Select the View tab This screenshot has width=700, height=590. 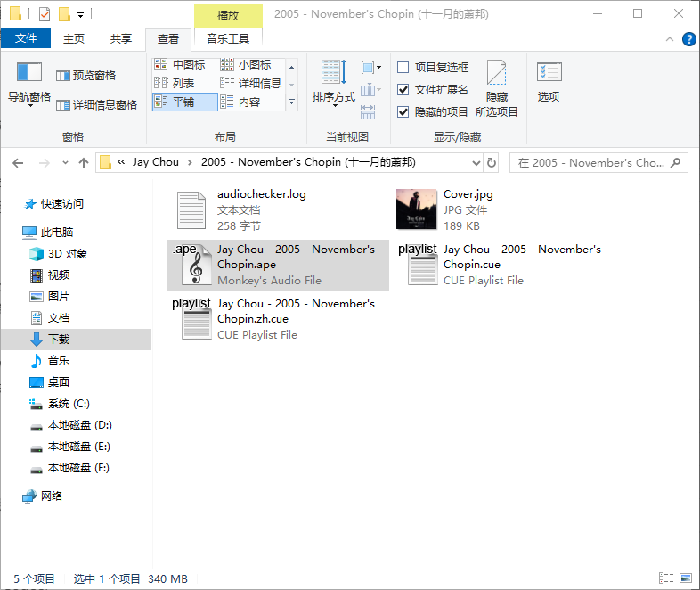(168, 39)
